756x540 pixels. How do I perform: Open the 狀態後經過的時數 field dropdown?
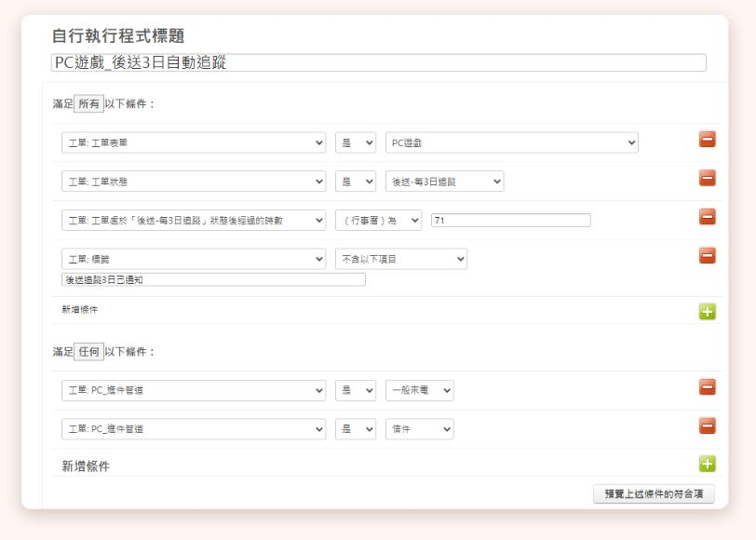point(194,221)
